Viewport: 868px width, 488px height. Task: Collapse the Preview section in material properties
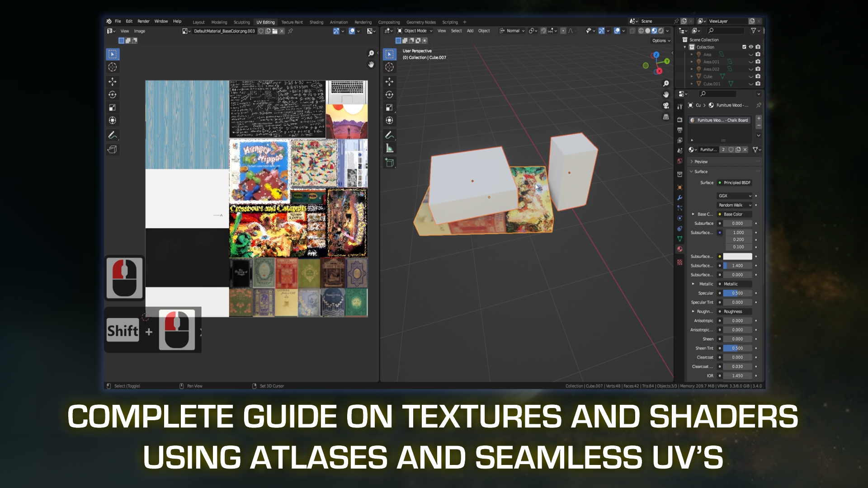[700, 161]
